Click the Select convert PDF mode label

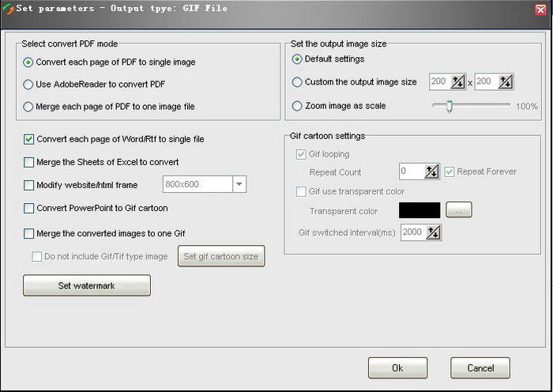point(70,43)
